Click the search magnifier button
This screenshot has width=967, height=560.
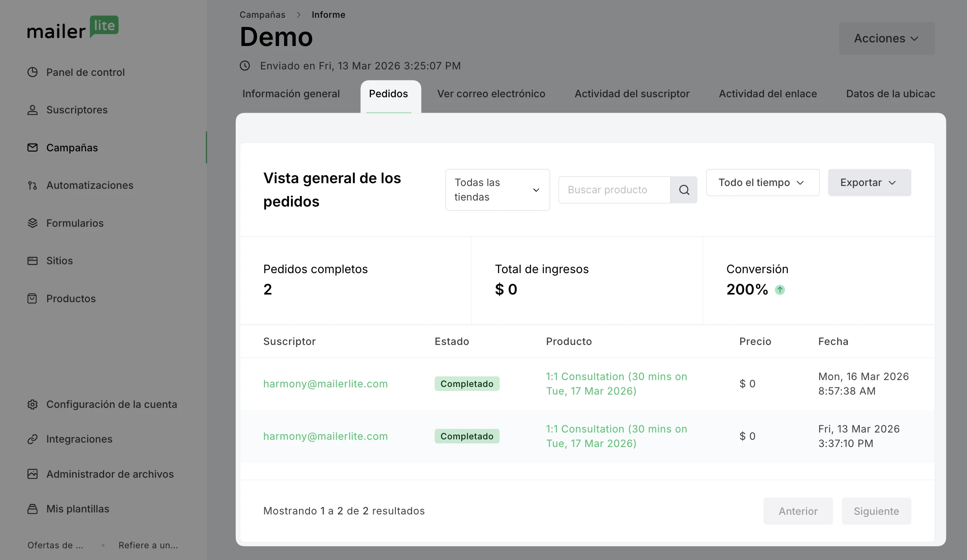click(x=684, y=190)
